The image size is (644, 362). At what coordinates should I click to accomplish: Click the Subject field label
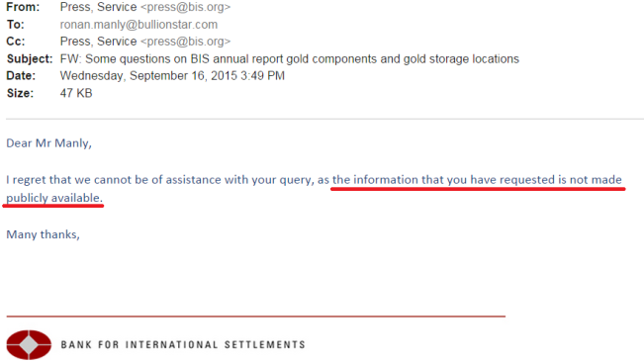point(30,59)
